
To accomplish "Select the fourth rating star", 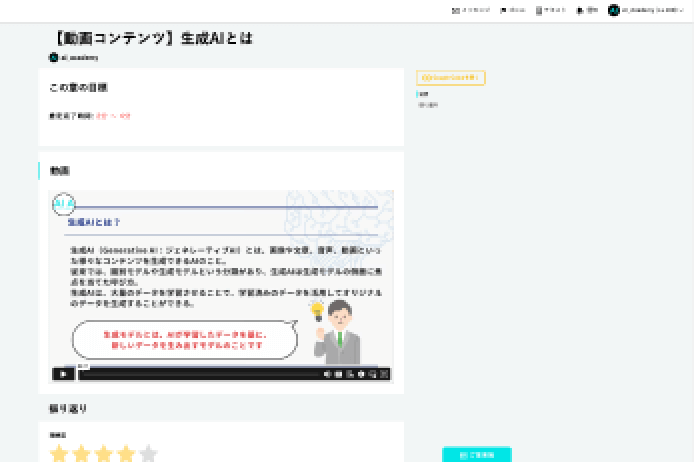I will point(126,454).
